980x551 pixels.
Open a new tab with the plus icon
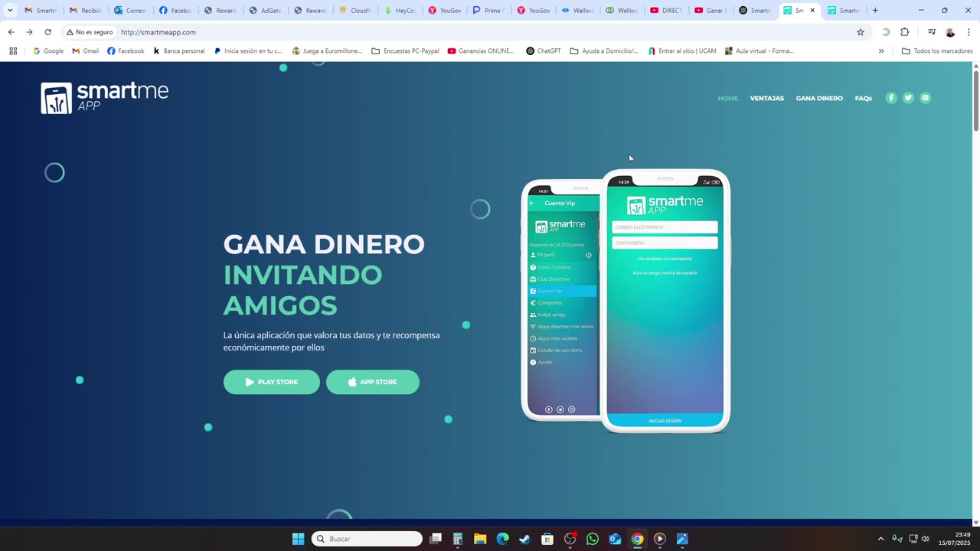coord(875,11)
